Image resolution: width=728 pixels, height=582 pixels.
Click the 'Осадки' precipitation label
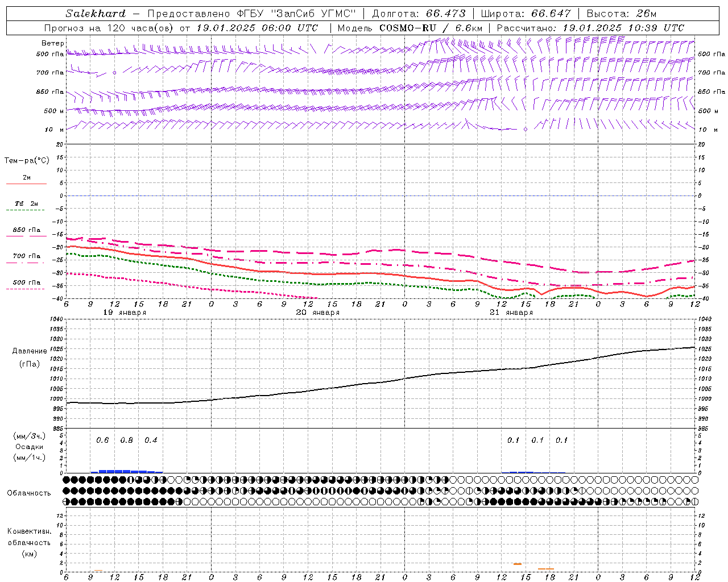(x=30, y=447)
